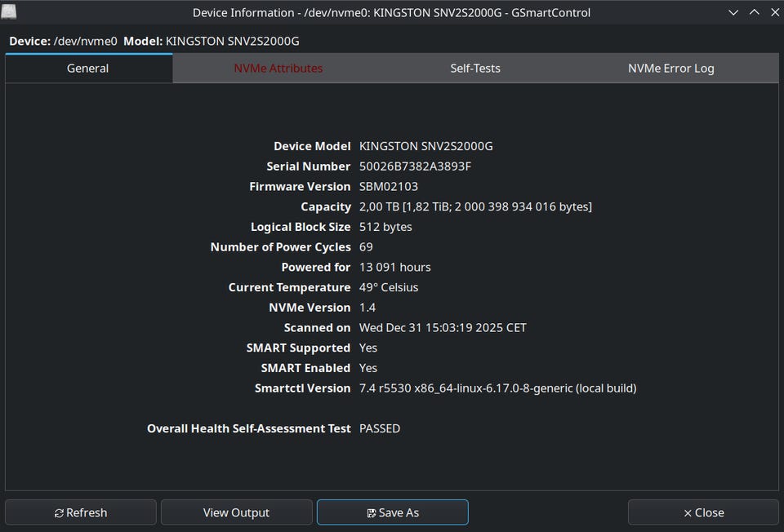This screenshot has height=532, width=784.
Task: Minimize the window using title bar arrow
Action: point(733,12)
